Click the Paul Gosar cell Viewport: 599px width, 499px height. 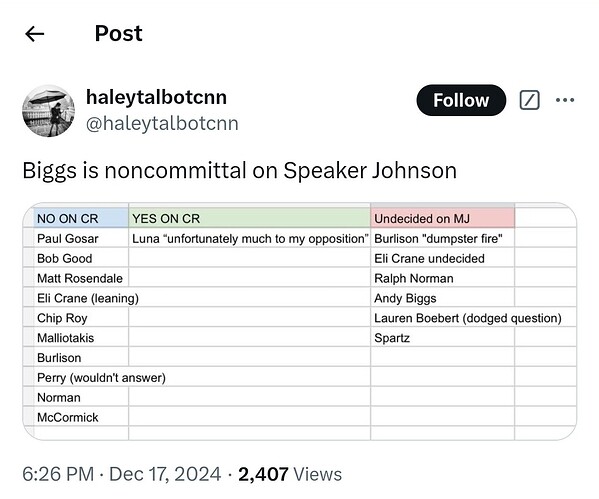pyautogui.click(x=81, y=238)
